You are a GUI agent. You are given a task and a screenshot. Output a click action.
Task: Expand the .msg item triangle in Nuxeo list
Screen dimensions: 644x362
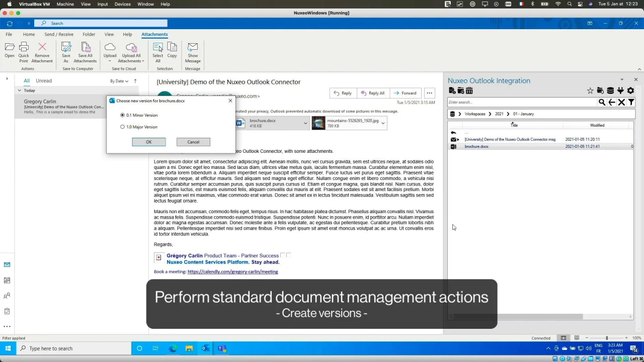[x=458, y=139]
